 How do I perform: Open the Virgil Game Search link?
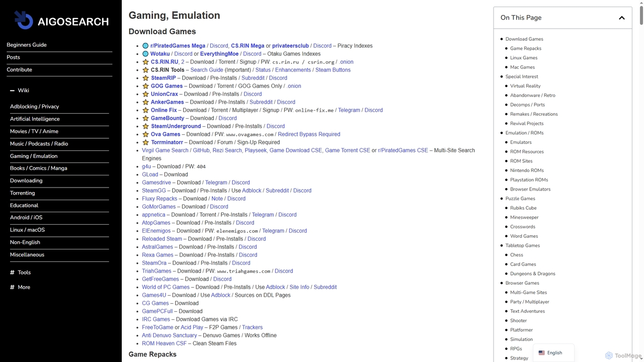pos(165,150)
